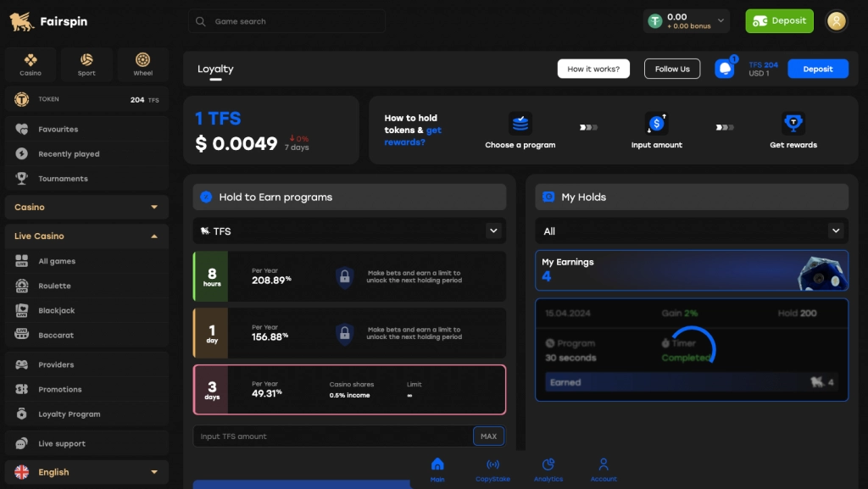This screenshot has height=489, width=868.
Task: Click the Fairspin lion logo
Action: tap(22, 21)
